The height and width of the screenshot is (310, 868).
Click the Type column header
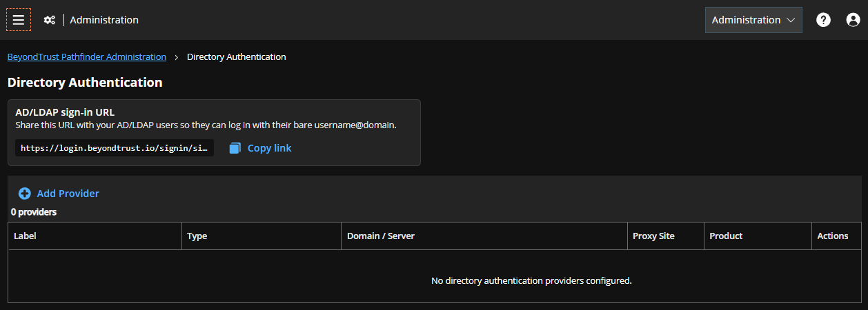point(262,236)
